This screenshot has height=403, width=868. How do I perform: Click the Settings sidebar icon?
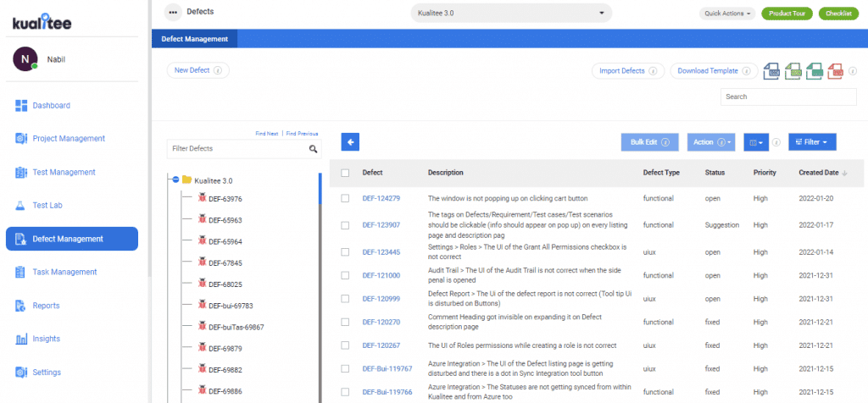21,372
